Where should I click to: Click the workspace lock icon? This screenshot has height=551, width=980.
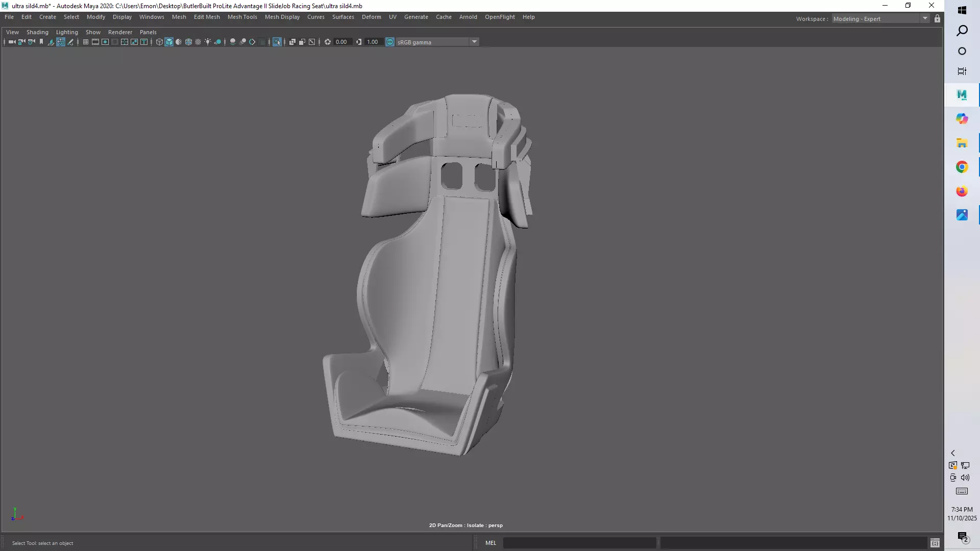(x=937, y=18)
